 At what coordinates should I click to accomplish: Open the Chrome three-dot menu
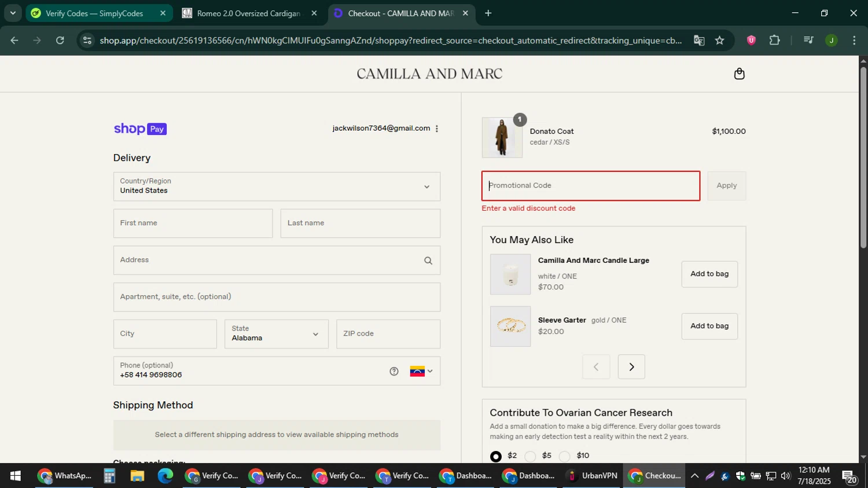point(854,41)
